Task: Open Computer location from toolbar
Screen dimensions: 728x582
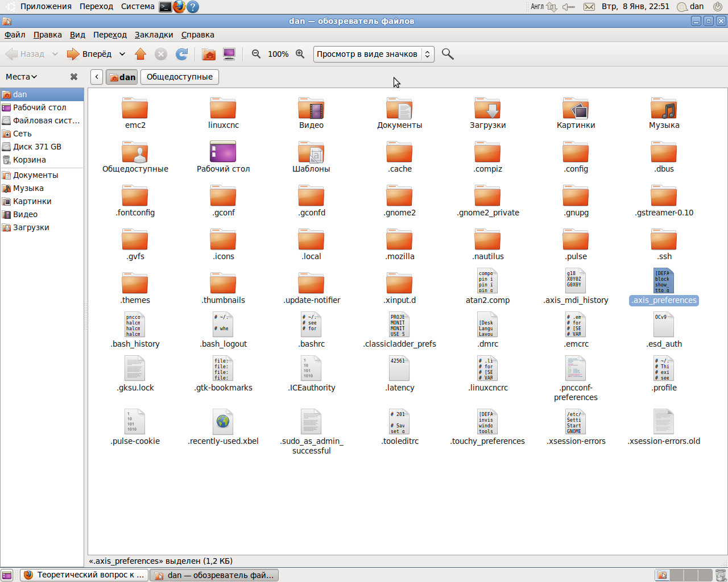Action: coord(229,54)
